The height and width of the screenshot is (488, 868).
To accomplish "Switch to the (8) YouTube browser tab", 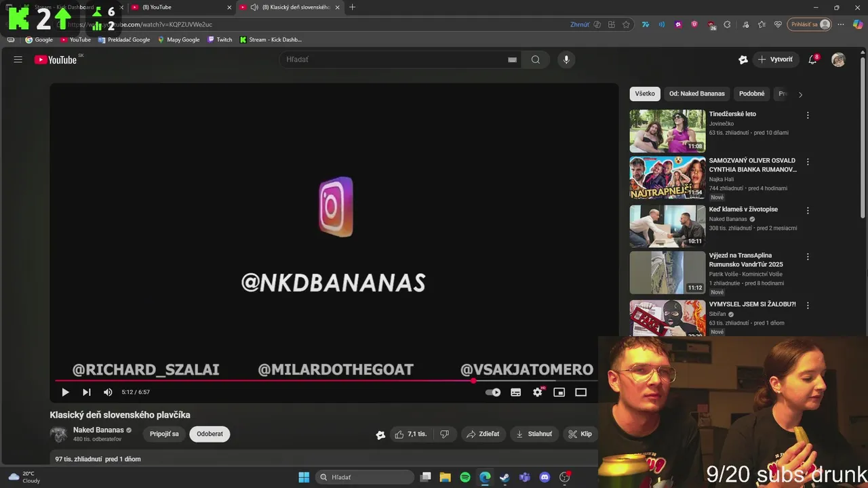I will point(180,7).
